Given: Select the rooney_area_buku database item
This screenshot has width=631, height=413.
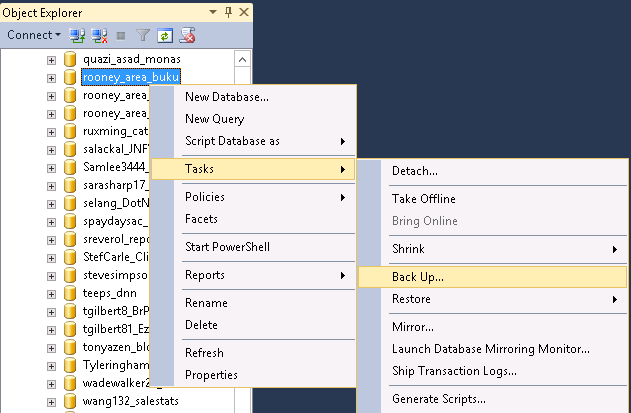Looking at the screenshot, I should 130,77.
